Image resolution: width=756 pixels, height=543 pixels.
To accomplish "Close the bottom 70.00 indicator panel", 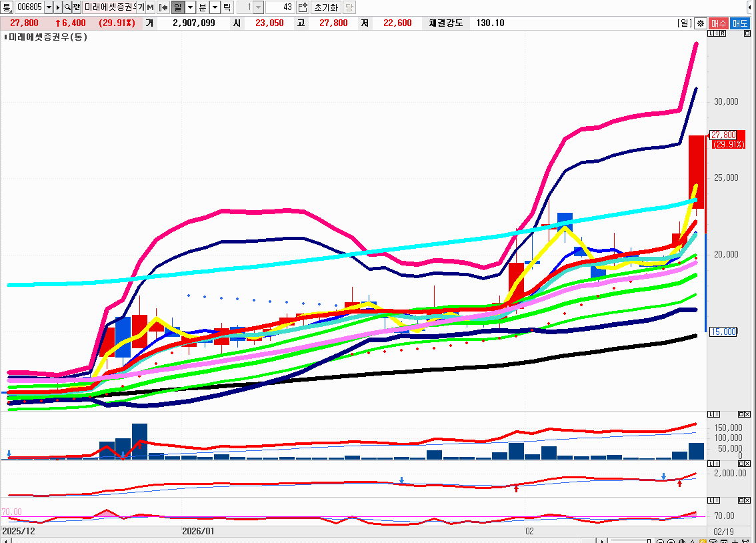I will 748,500.
